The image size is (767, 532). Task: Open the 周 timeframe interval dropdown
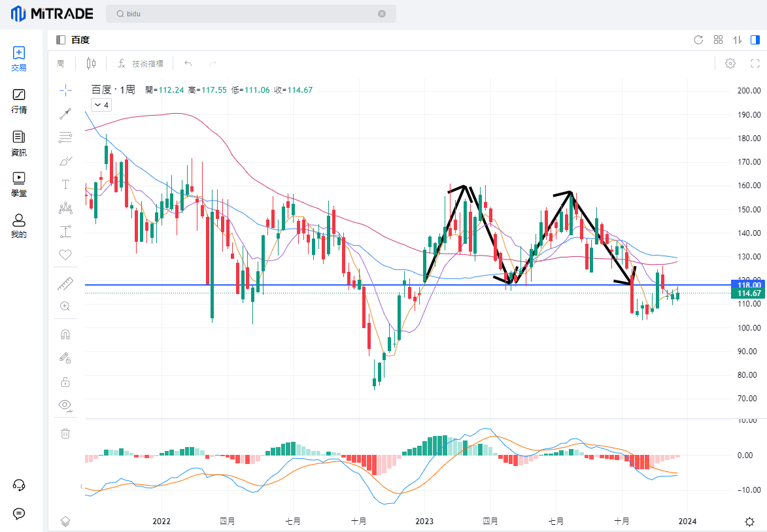coord(61,63)
